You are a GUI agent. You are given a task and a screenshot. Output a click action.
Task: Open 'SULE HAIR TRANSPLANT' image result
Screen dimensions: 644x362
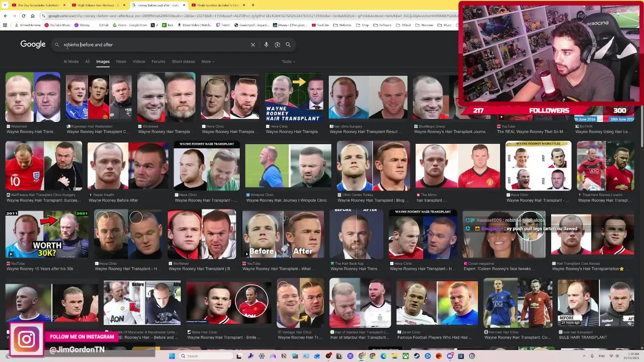596,303
